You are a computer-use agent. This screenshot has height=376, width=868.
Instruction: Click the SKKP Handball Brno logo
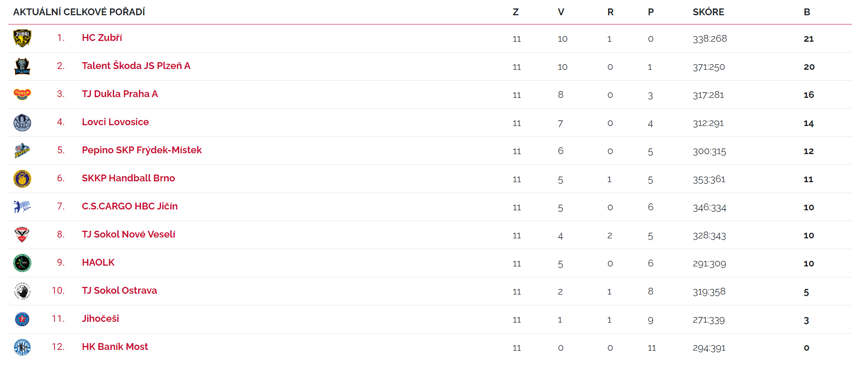point(22,179)
